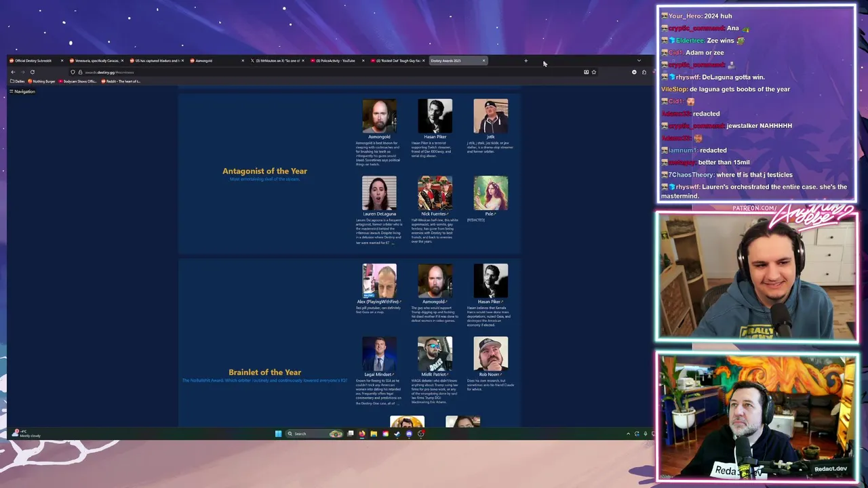Select Legal Mindset's nominee photo
This screenshot has width=868, height=488.
pos(379,354)
